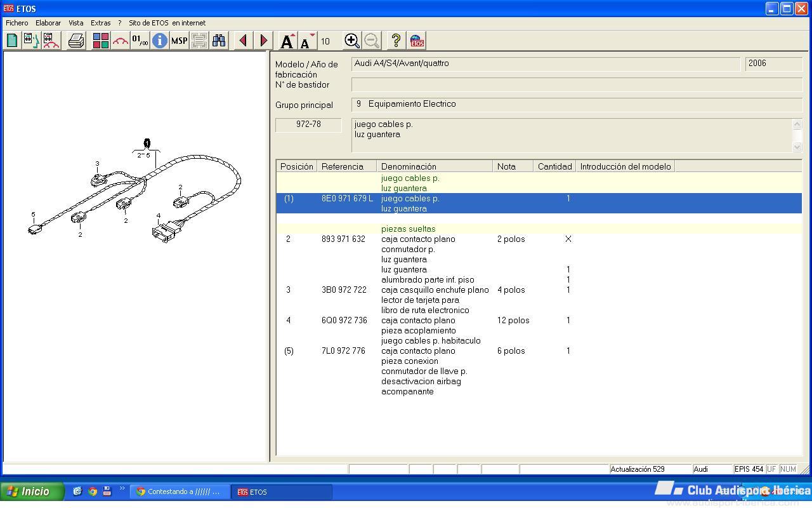This screenshot has height=508, width=812.
Task: Open the Fichero menu
Action: pos(17,23)
